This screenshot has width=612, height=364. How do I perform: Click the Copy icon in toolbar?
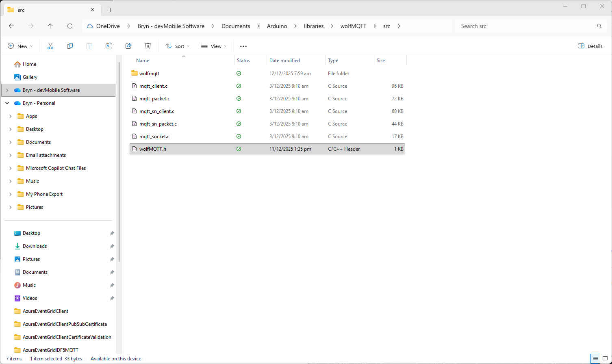70,46
